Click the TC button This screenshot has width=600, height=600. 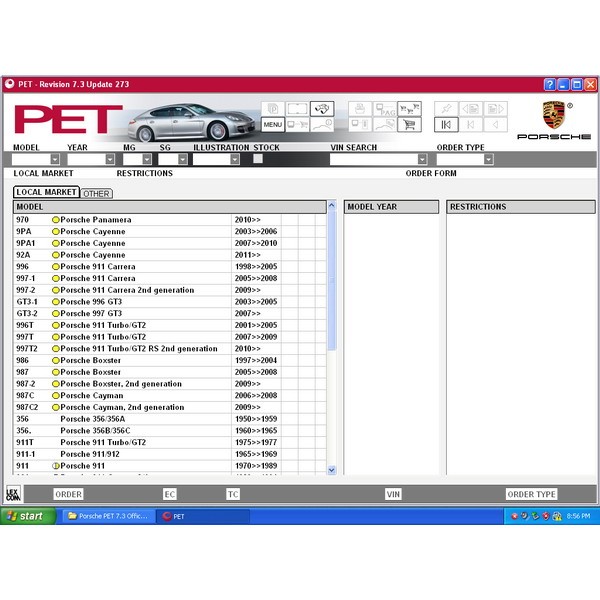tap(233, 494)
